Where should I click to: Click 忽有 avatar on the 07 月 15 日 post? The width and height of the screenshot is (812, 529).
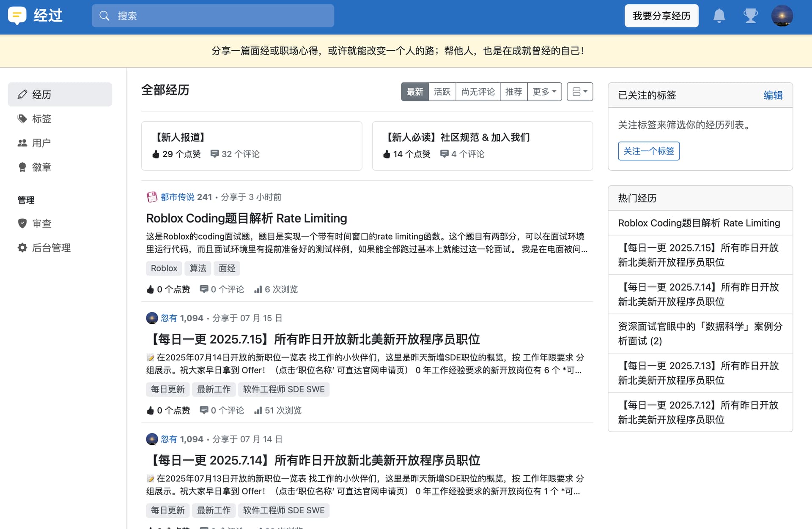(x=152, y=318)
